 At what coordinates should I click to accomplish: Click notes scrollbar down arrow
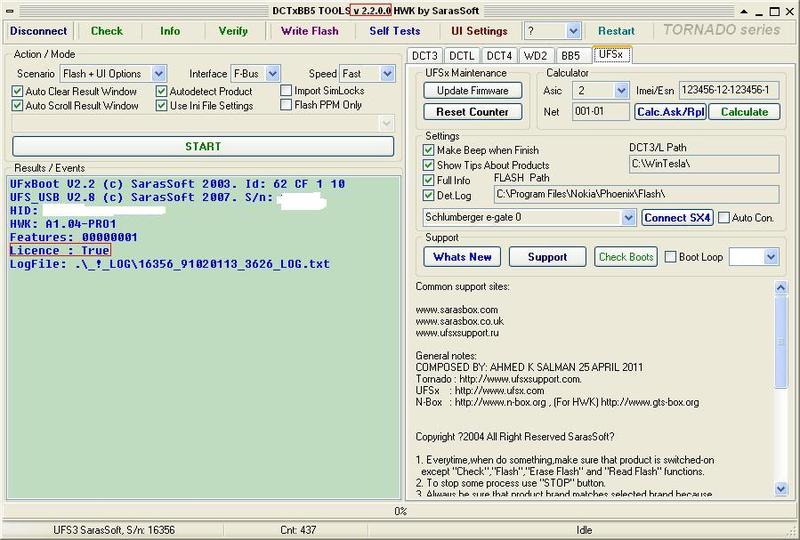coord(781,489)
